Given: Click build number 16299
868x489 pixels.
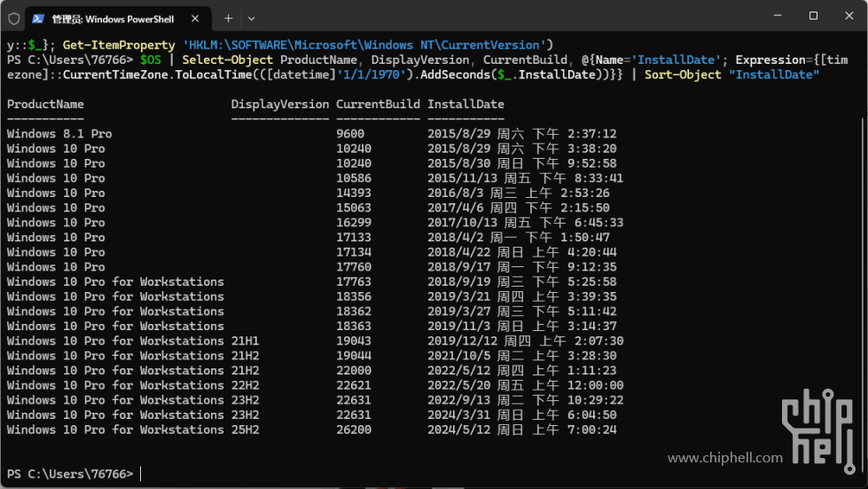Looking at the screenshot, I should 354,223.
